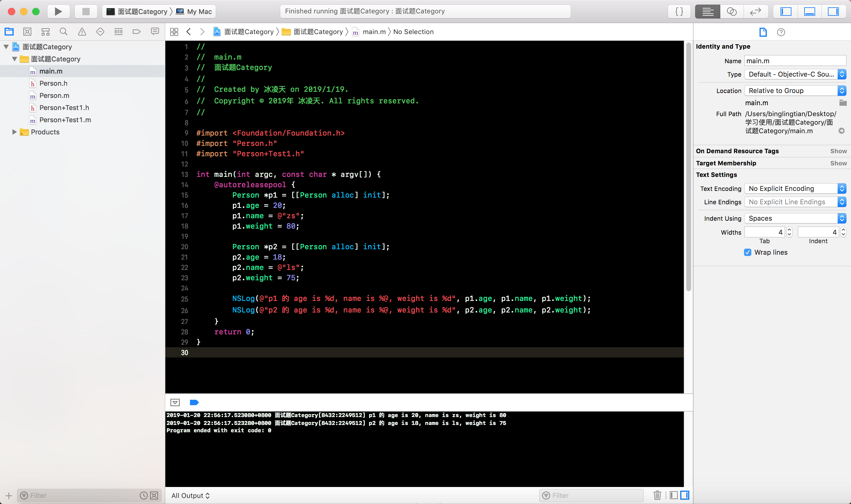
Task: Click the Name field containing main.m
Action: (795, 61)
